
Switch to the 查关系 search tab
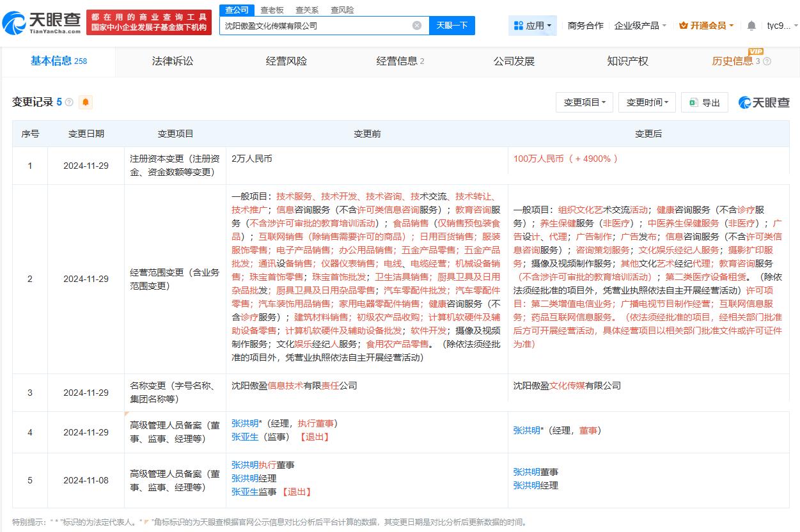(307, 10)
